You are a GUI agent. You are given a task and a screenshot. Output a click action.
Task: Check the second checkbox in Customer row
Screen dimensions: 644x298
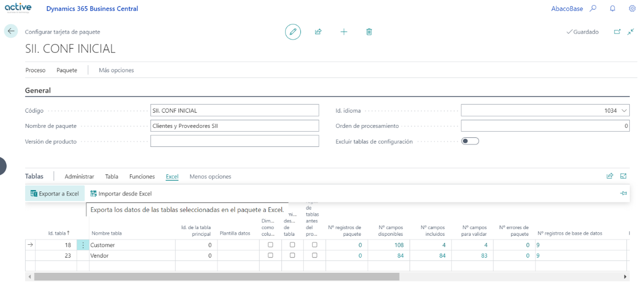[x=292, y=245]
